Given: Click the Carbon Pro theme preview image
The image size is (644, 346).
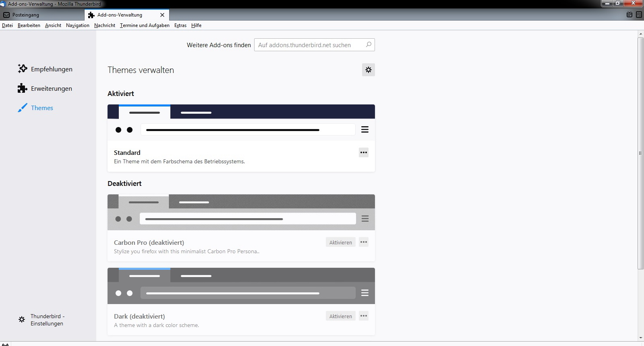Looking at the screenshot, I should coord(241,213).
